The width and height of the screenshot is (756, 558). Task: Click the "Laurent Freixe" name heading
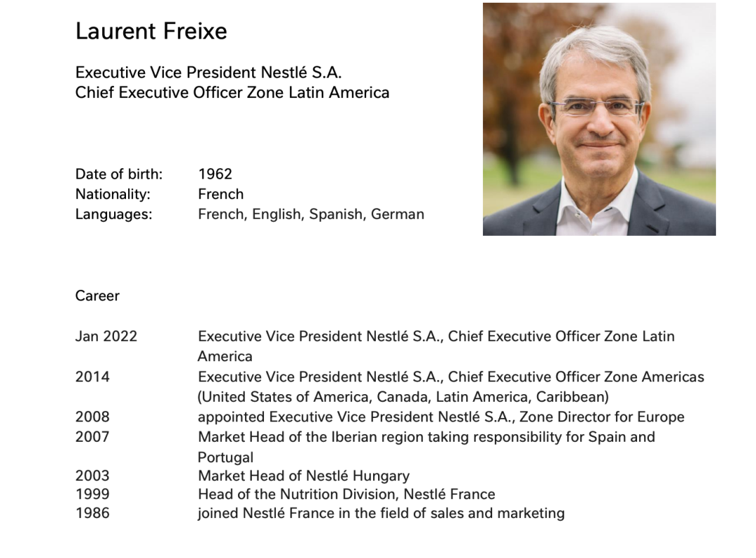(x=151, y=32)
